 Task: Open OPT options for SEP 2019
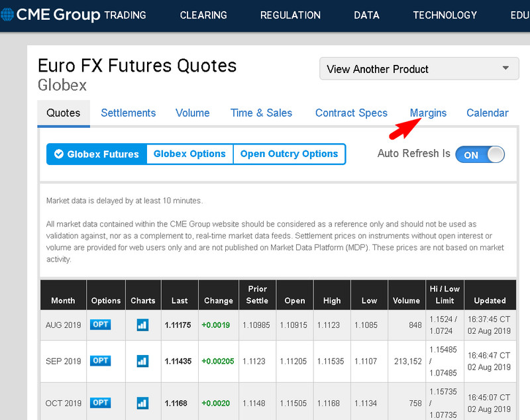[x=101, y=360]
